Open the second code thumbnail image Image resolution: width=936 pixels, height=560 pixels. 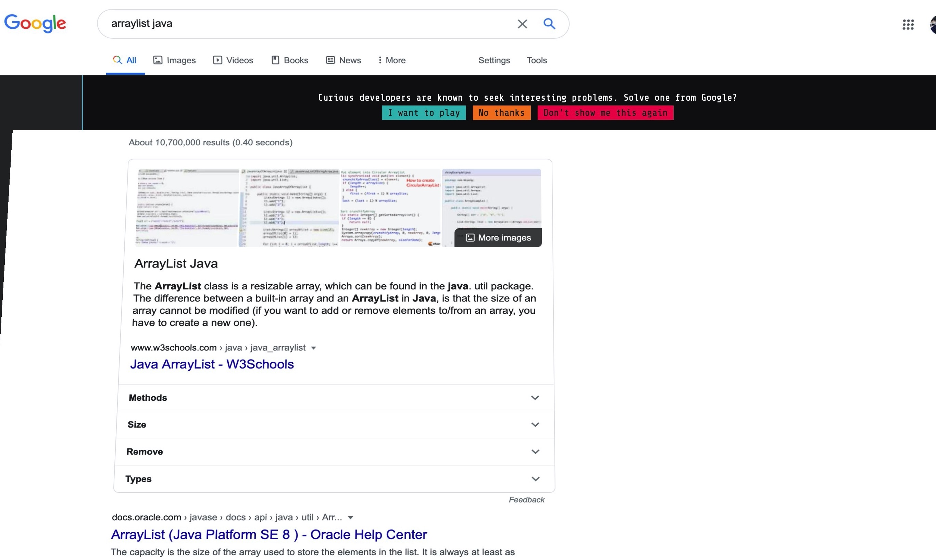289,208
